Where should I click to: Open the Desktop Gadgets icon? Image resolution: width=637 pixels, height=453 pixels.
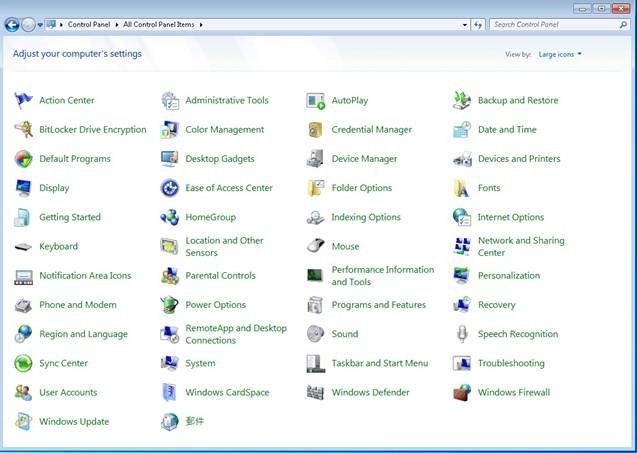pyautogui.click(x=170, y=159)
